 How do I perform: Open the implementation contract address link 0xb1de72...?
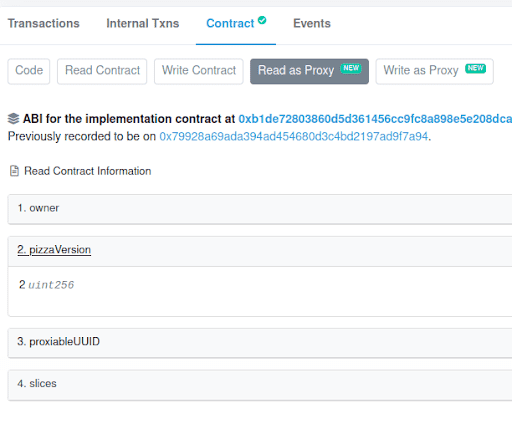point(375,119)
